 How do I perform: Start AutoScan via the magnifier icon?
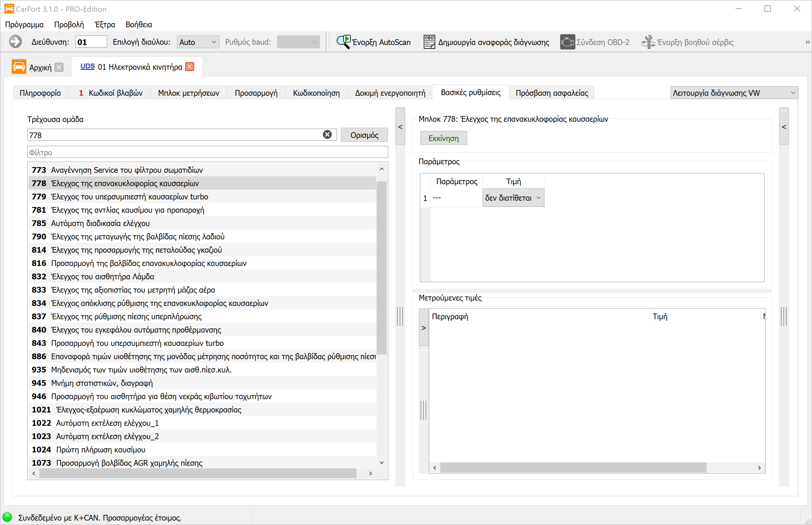[344, 42]
